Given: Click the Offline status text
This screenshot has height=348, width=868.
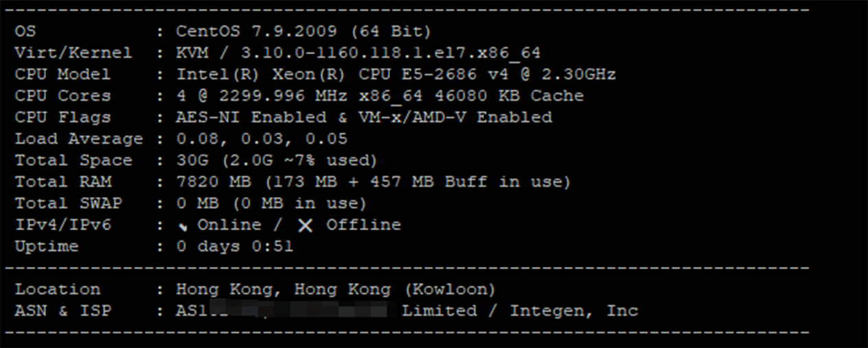Looking at the screenshot, I should (x=363, y=225).
